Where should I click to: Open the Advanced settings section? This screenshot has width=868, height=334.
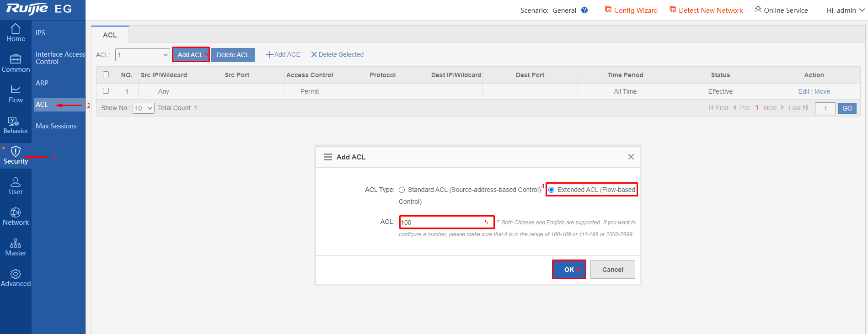[16, 278]
